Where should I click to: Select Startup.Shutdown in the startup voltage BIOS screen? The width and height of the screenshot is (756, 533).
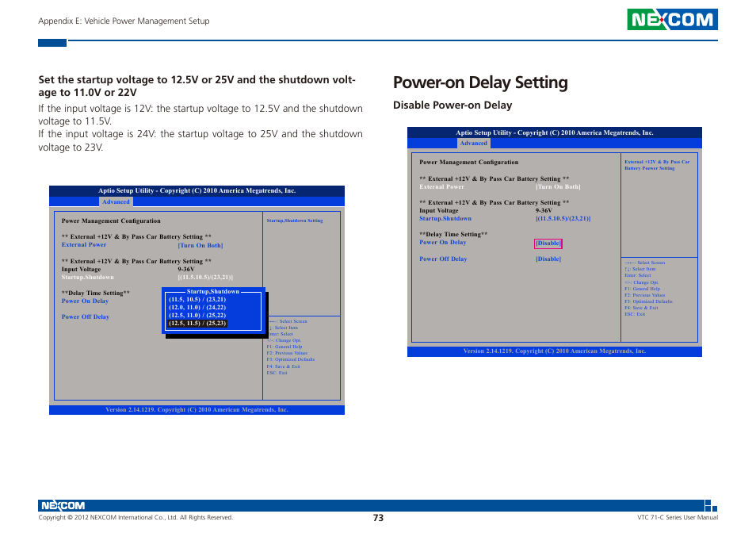pos(88,278)
